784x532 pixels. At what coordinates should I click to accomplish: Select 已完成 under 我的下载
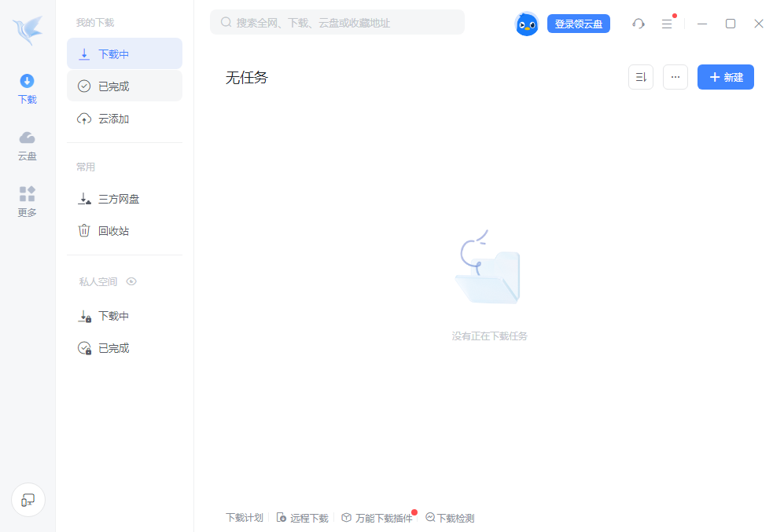pos(124,86)
